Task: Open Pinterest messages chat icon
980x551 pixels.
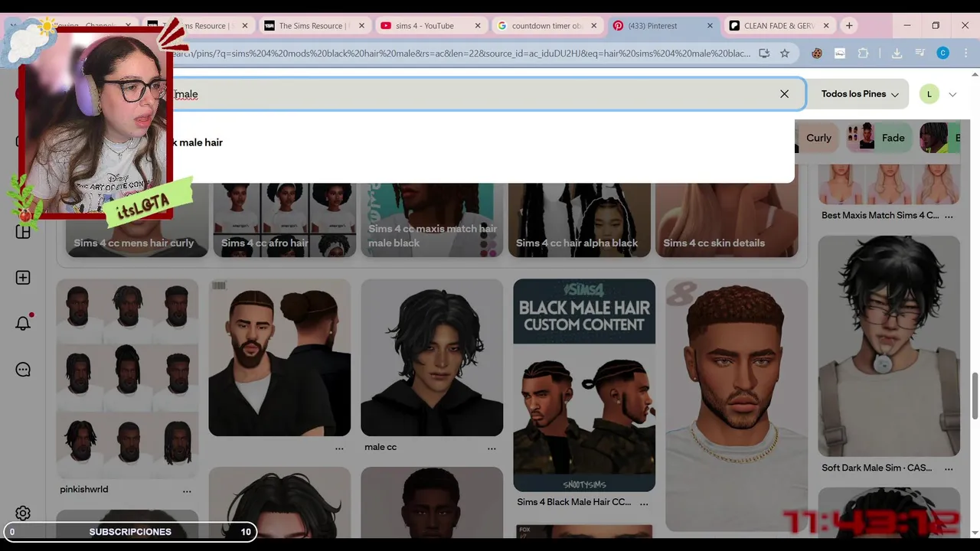Action: pos(23,370)
